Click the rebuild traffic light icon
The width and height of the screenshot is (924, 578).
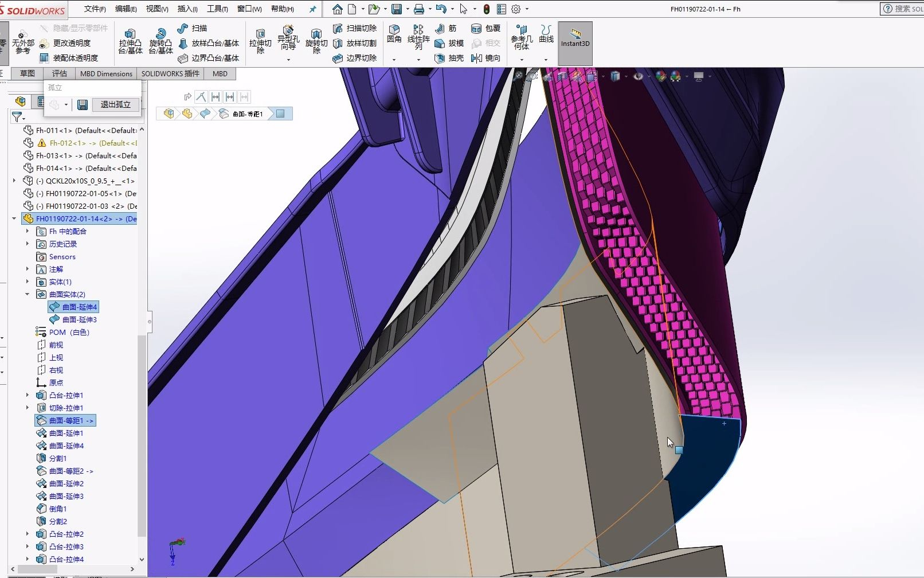click(487, 9)
